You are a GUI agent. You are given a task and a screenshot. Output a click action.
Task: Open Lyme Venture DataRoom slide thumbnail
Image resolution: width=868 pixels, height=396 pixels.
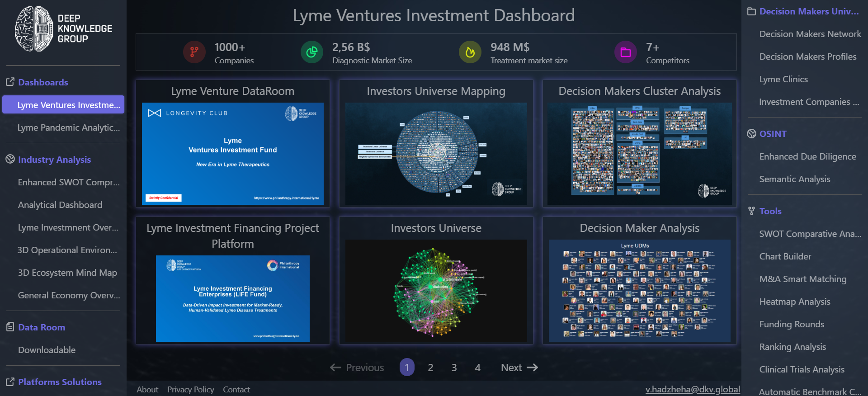[x=232, y=153]
